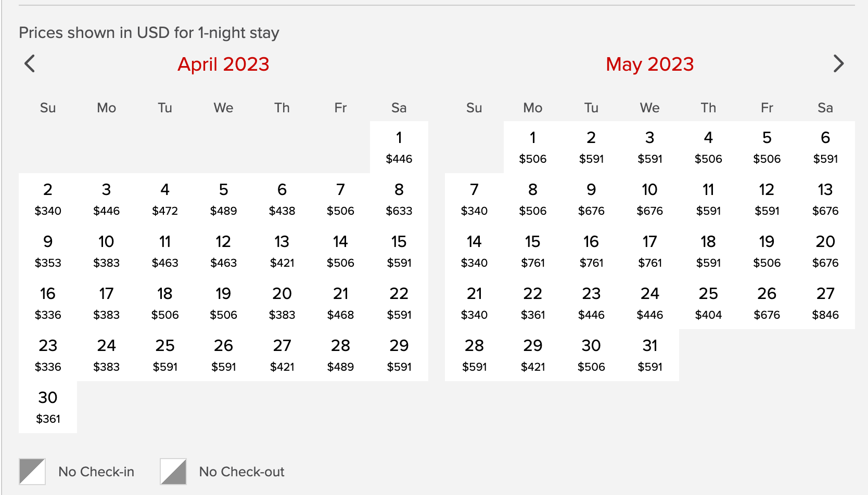Pick April 16 at $336
The image size is (868, 495).
(x=48, y=303)
